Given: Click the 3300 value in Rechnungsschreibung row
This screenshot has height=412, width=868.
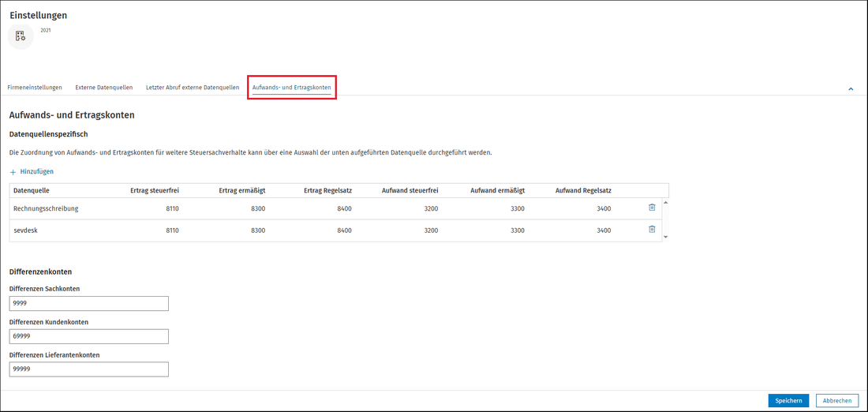Looking at the screenshot, I should coord(518,208).
